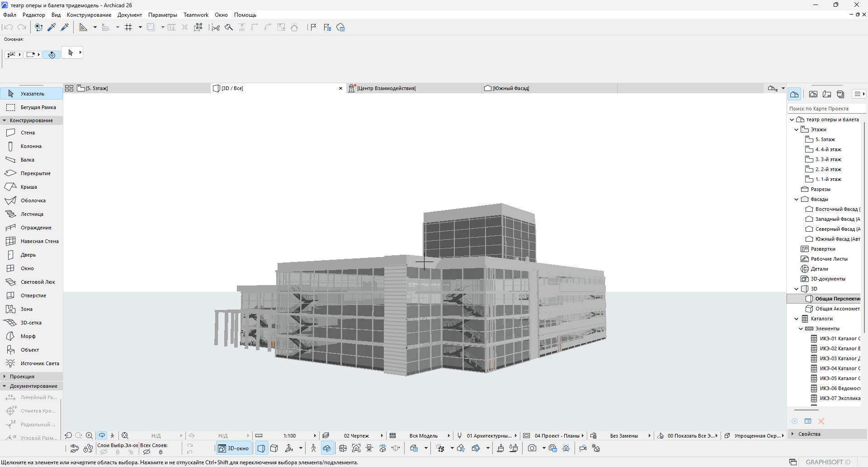Select the Morph tool (Морф)
Viewport: 868px width, 467px height.
point(28,336)
